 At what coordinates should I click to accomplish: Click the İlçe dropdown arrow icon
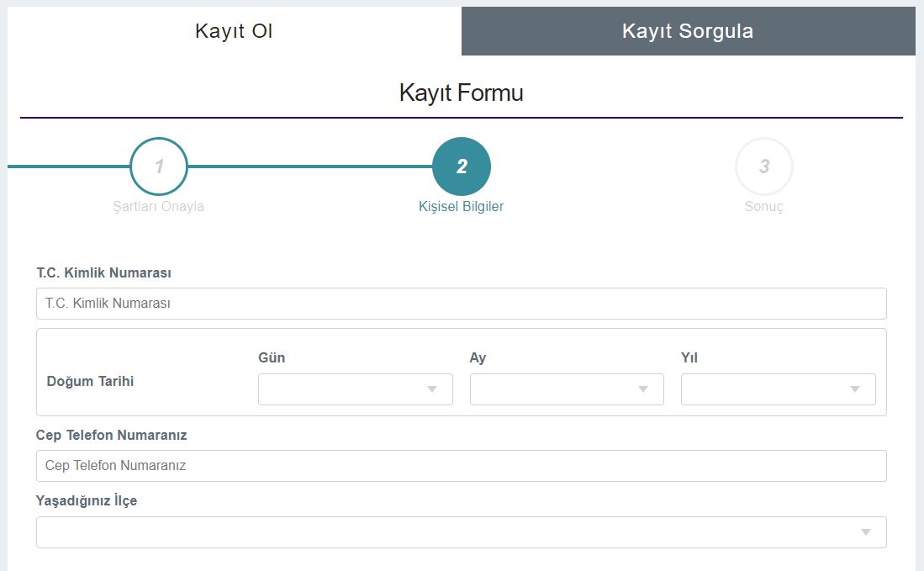pos(867,531)
